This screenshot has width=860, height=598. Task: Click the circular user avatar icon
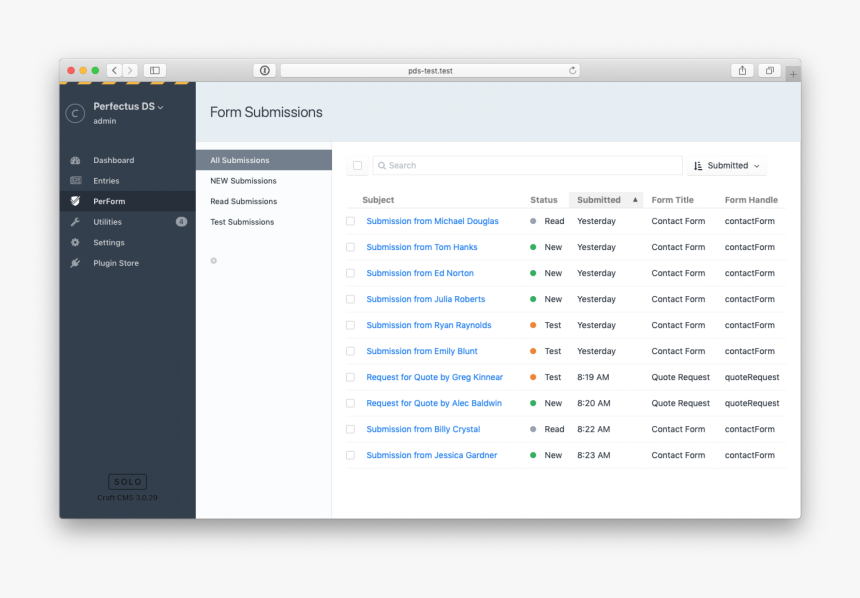tap(75, 113)
